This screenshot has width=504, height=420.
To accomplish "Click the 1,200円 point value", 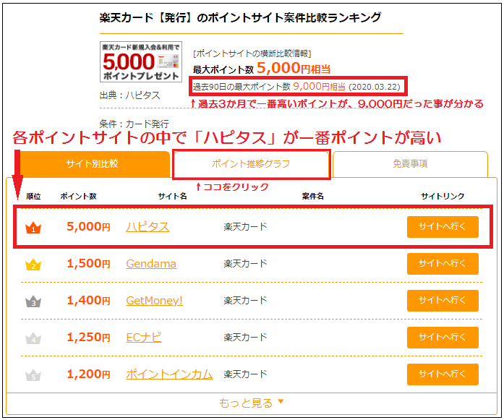I will [x=88, y=374].
